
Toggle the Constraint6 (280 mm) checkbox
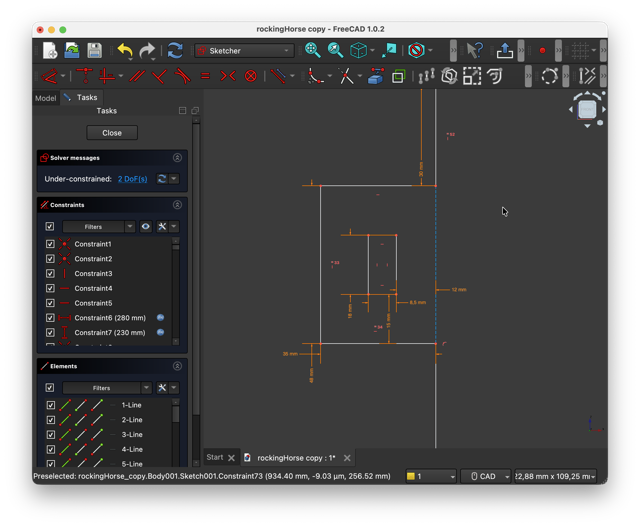(50, 318)
